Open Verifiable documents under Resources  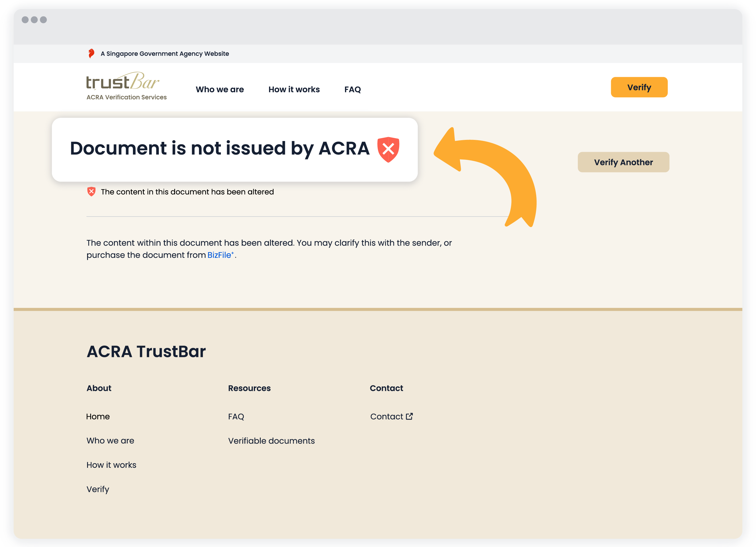click(x=271, y=441)
